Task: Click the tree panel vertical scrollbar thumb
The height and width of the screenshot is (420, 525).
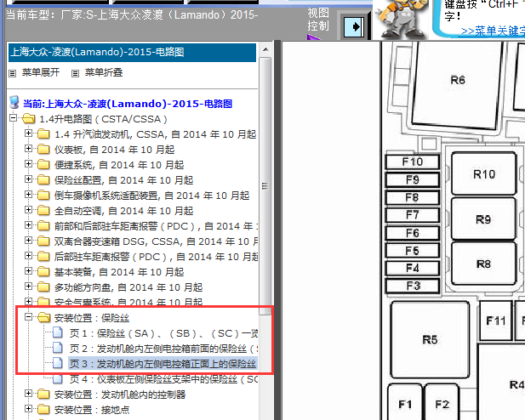Action: [x=265, y=186]
